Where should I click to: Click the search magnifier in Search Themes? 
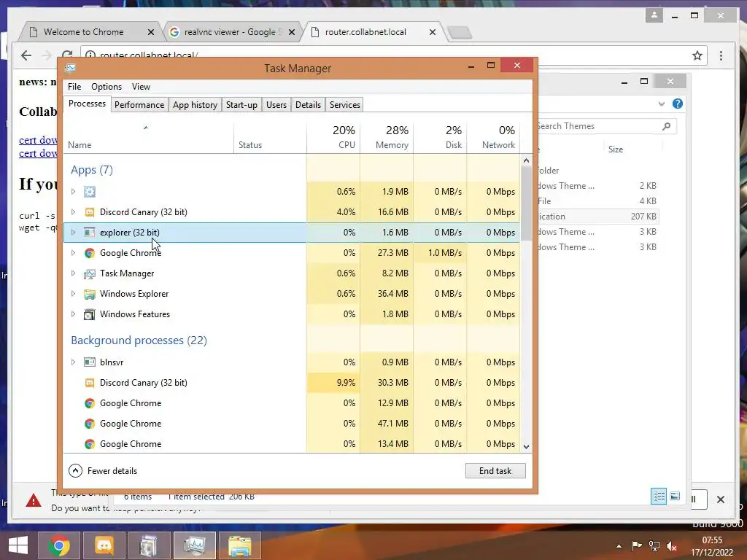667,126
